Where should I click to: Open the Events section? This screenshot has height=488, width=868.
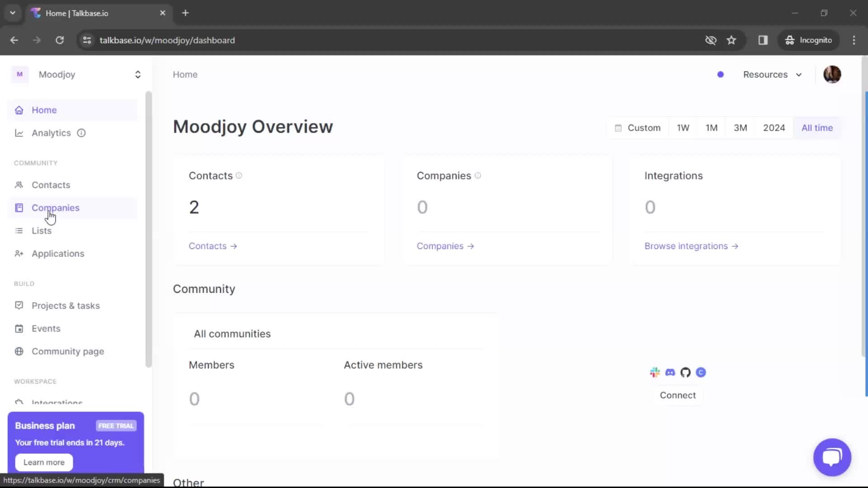pos(46,328)
